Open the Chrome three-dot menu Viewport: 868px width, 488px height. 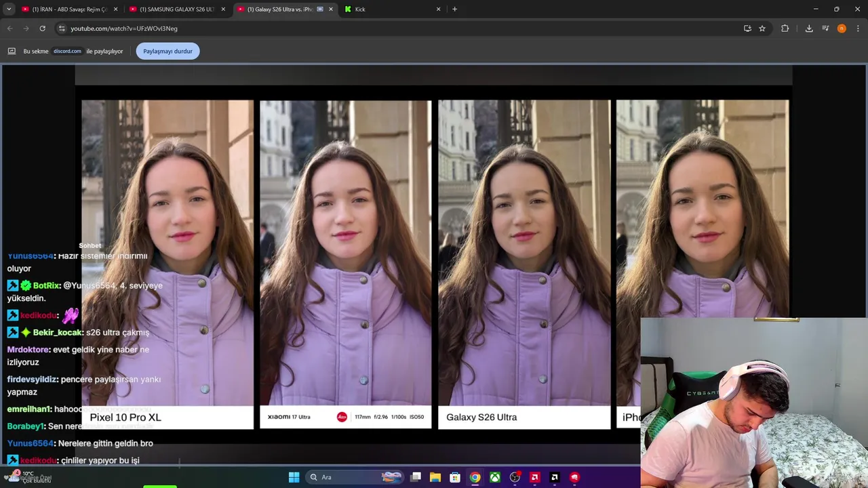point(858,28)
